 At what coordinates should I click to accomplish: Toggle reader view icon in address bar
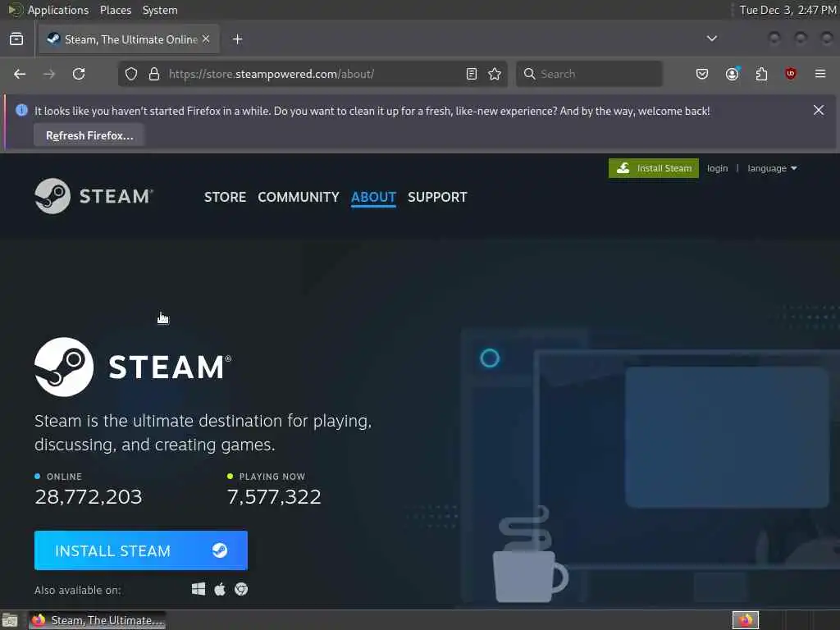(472, 74)
